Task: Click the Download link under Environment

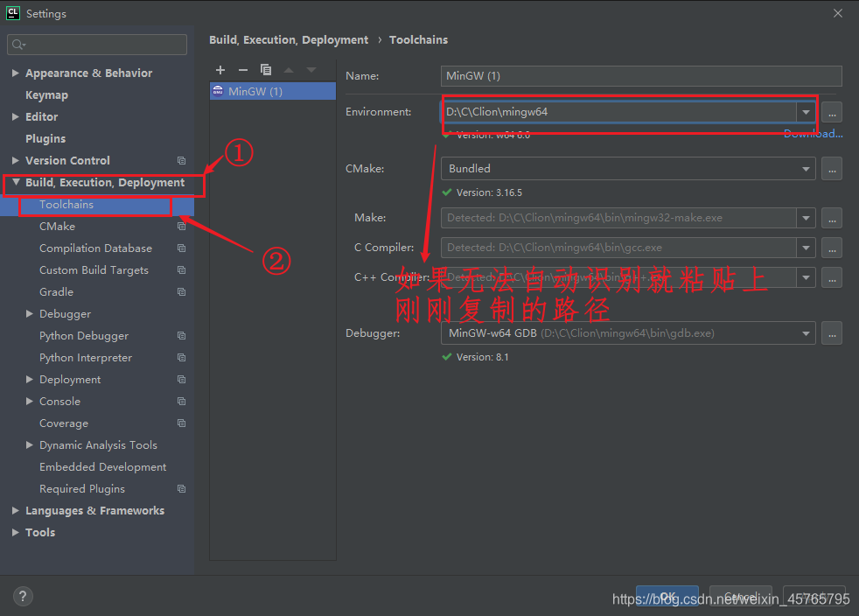Action: [813, 134]
